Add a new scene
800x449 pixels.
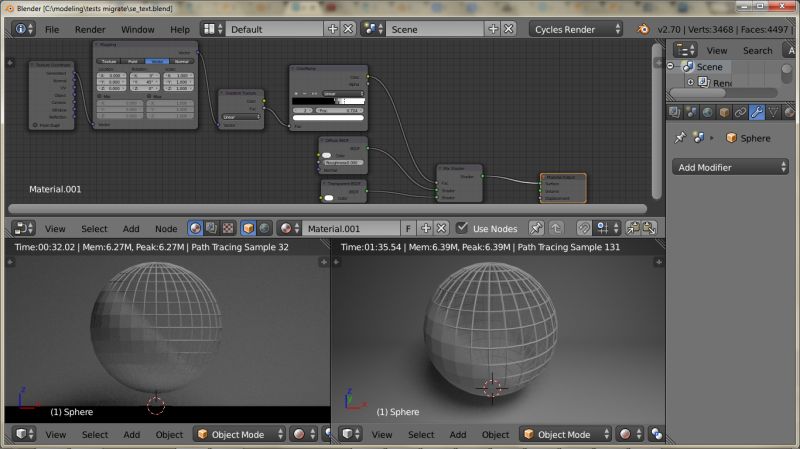point(493,29)
